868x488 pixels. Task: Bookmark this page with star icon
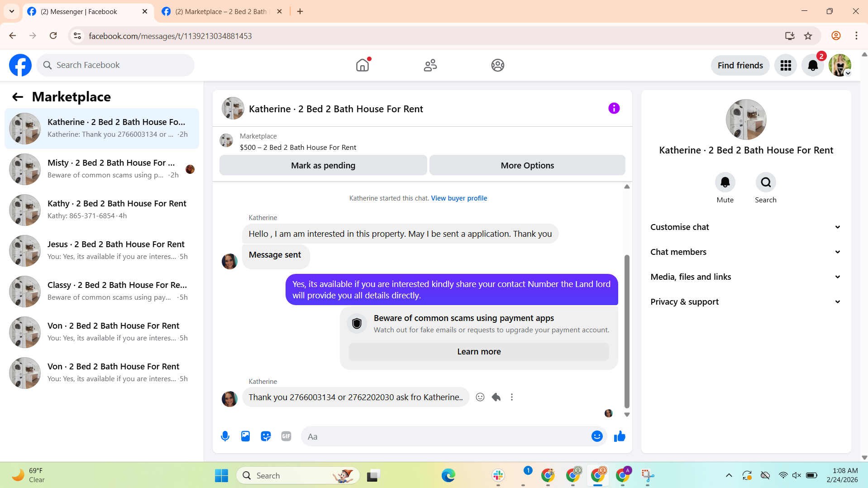(808, 36)
